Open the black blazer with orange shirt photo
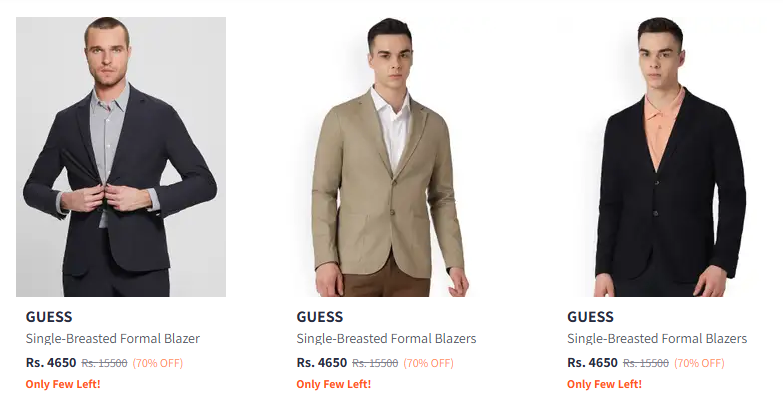783x409 pixels. tap(662, 157)
